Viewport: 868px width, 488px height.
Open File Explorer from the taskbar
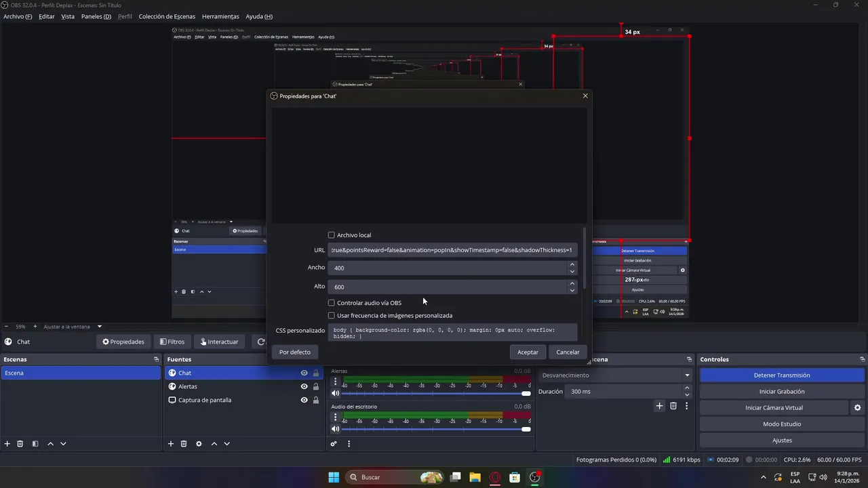point(475,477)
